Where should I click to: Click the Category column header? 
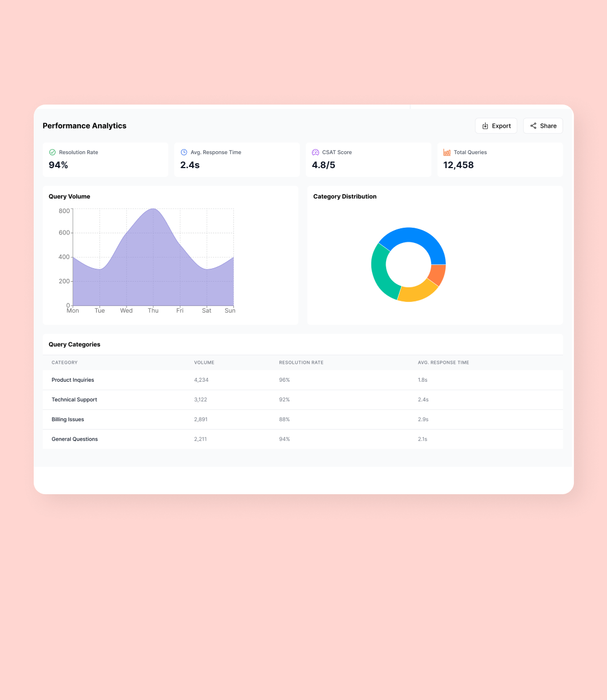tap(65, 363)
